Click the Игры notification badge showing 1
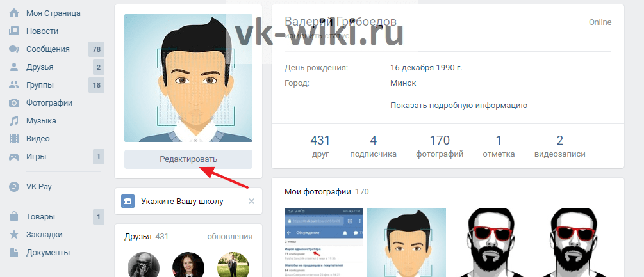Image resolution: width=644 pixels, height=277 pixels. (99, 157)
